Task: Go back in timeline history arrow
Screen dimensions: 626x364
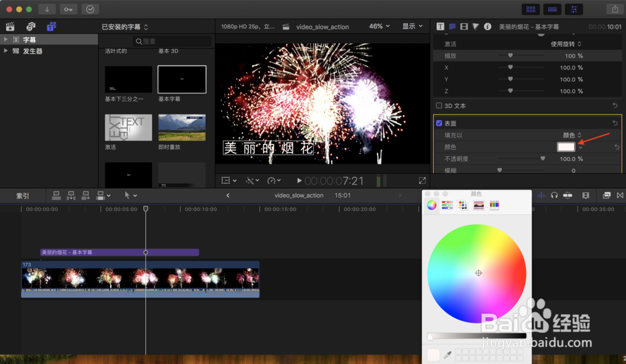Action: (x=228, y=195)
